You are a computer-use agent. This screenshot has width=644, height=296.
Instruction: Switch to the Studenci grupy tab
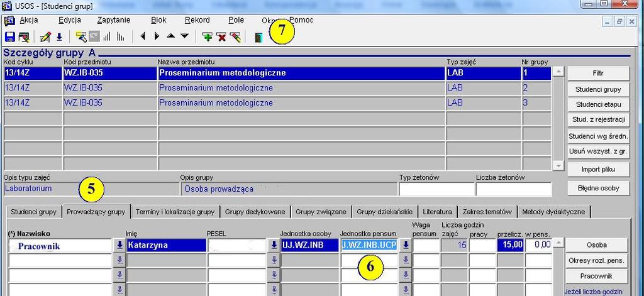pos(34,212)
